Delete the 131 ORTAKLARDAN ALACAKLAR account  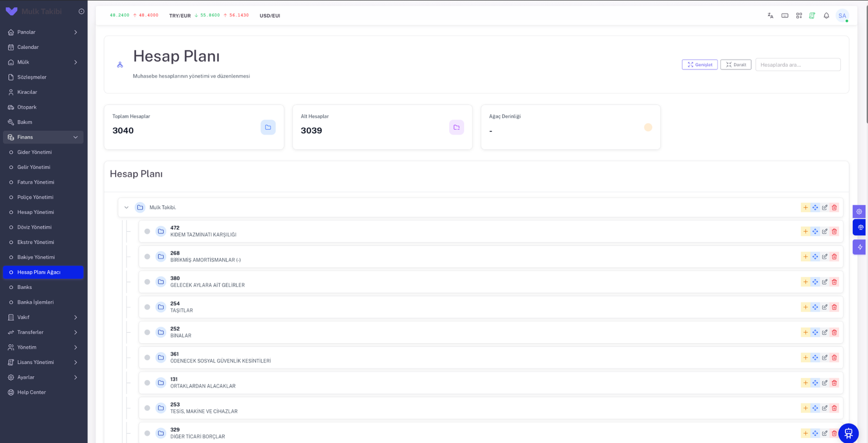[x=834, y=383]
